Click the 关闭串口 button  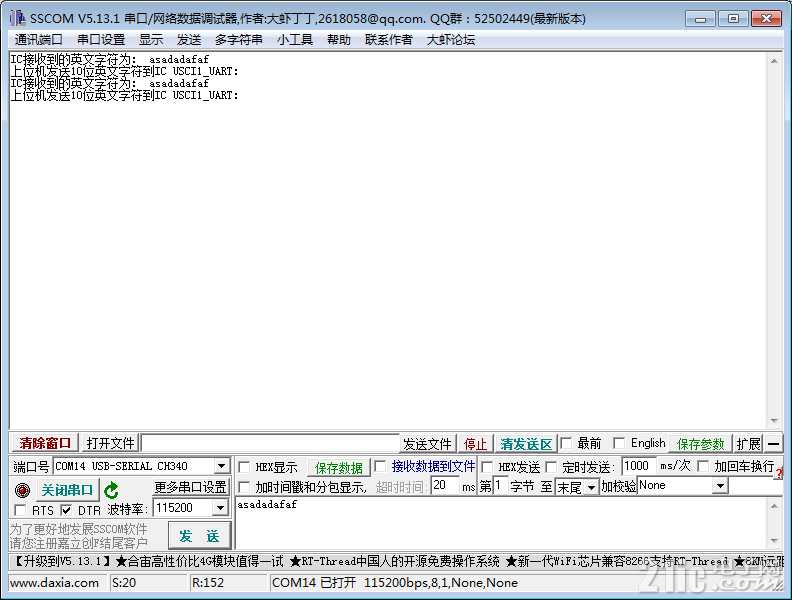coord(67,490)
